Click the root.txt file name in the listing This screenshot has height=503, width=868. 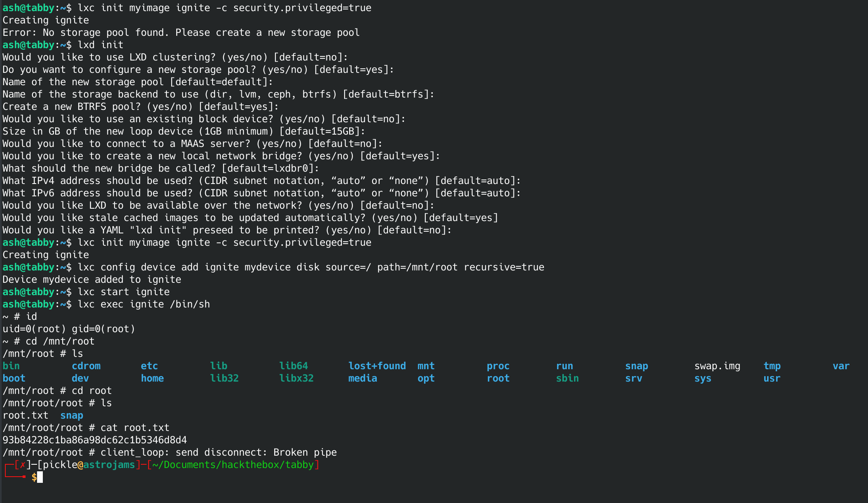click(25, 415)
